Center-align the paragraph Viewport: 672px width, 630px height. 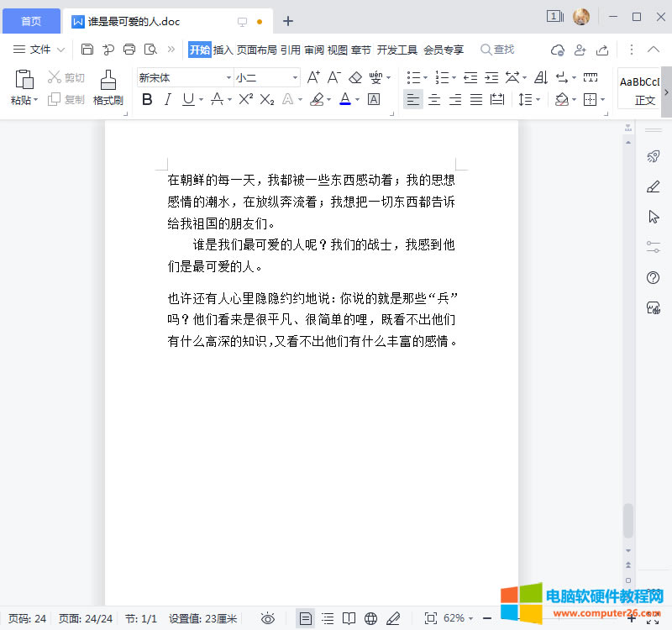[x=433, y=99]
